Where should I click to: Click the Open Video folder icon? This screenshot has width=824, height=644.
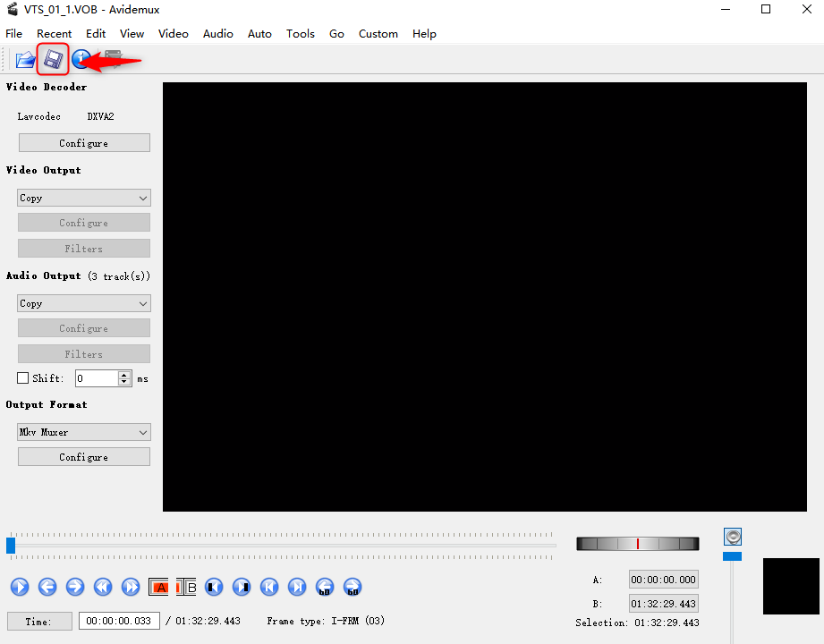(x=25, y=60)
